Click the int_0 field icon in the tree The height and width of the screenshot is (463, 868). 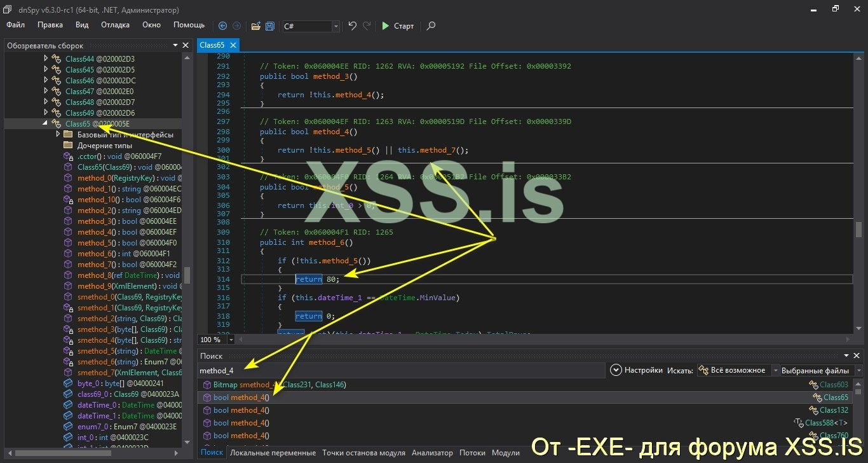(69, 438)
